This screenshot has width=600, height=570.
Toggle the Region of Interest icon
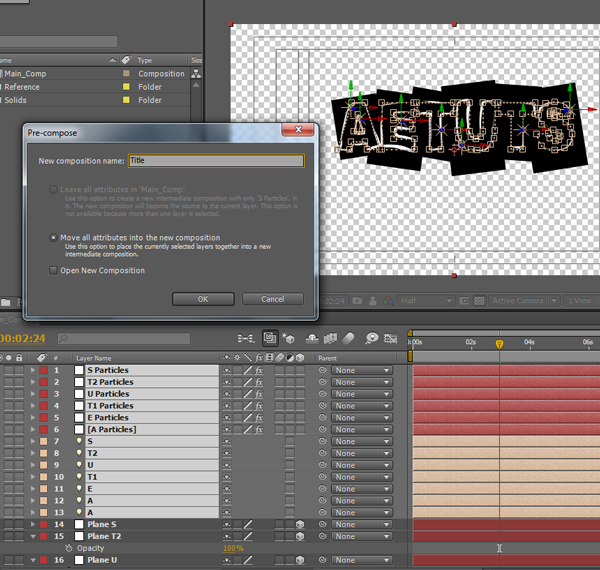pyautogui.click(x=464, y=301)
